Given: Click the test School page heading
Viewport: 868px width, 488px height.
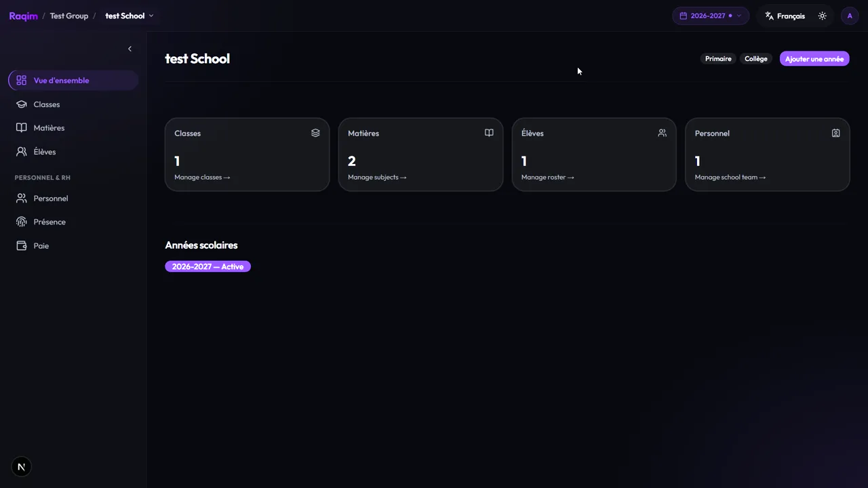Looking at the screenshot, I should click(197, 59).
